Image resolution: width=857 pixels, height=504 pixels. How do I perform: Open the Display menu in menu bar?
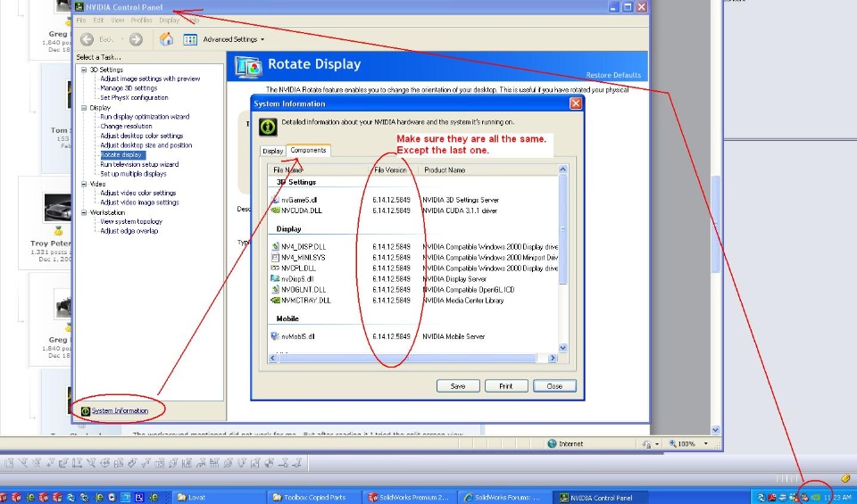pos(169,21)
